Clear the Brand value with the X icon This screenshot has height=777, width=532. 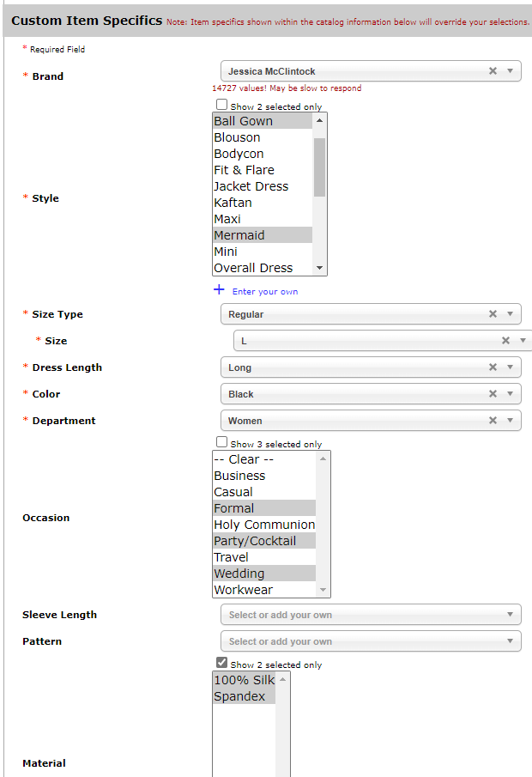tap(493, 71)
